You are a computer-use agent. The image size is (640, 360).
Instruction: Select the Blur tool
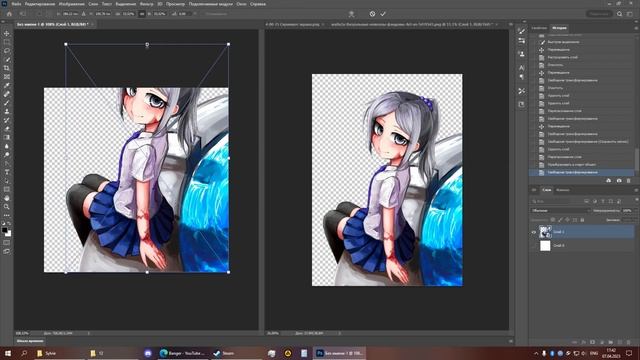pos(7,146)
